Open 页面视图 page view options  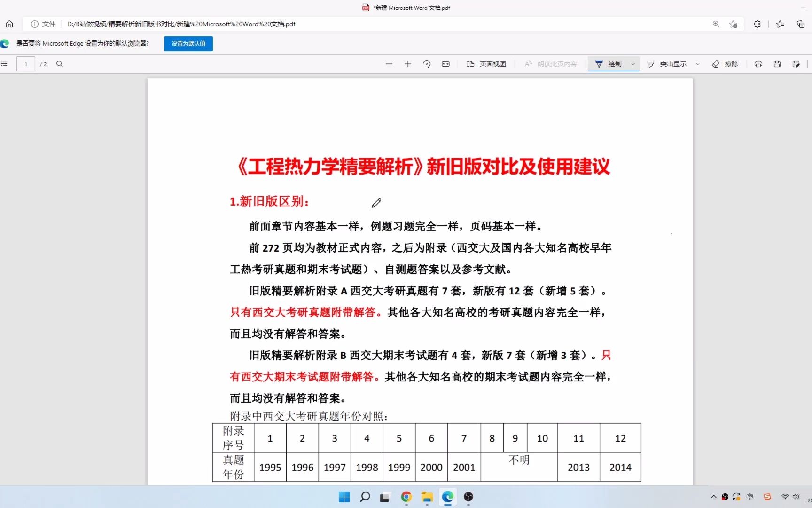tap(486, 64)
